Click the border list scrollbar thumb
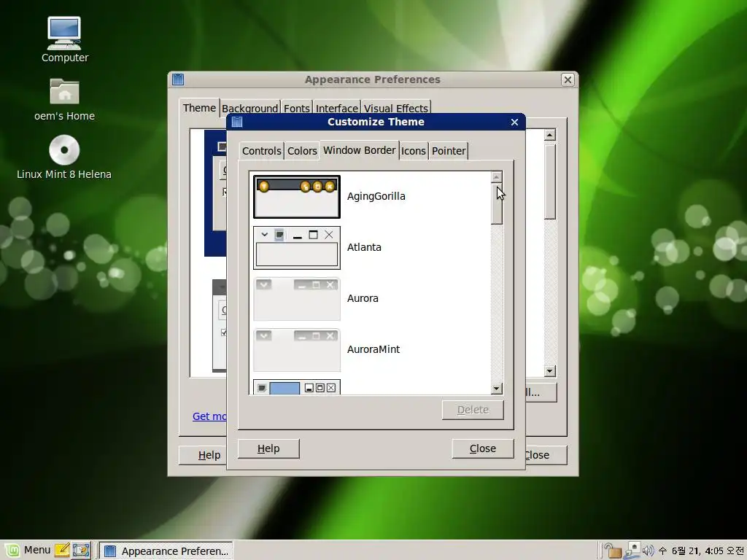Viewport: 747px width, 560px height. pyautogui.click(x=496, y=204)
